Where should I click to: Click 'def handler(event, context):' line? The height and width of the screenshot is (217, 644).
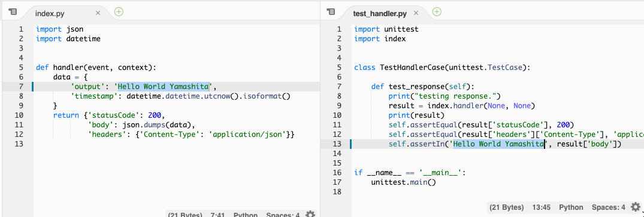96,68
